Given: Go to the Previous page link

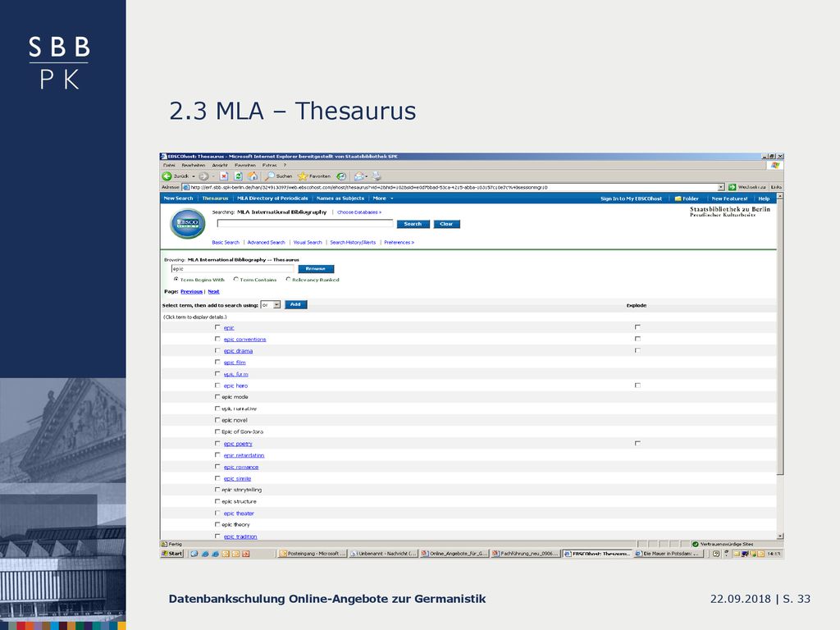Looking at the screenshot, I should (x=191, y=291).
